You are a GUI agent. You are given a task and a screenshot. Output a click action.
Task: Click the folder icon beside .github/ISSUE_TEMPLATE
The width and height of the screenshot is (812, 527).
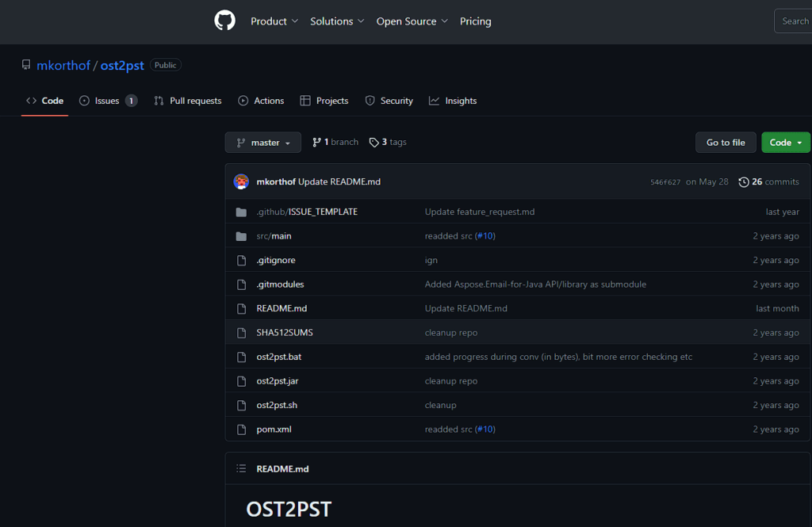click(x=241, y=212)
